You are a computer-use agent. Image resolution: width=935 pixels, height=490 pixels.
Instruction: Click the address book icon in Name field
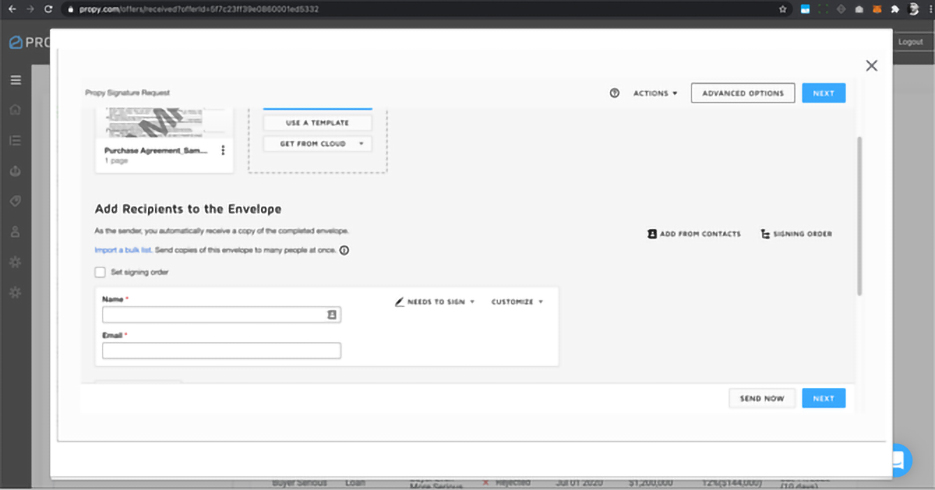click(x=332, y=314)
